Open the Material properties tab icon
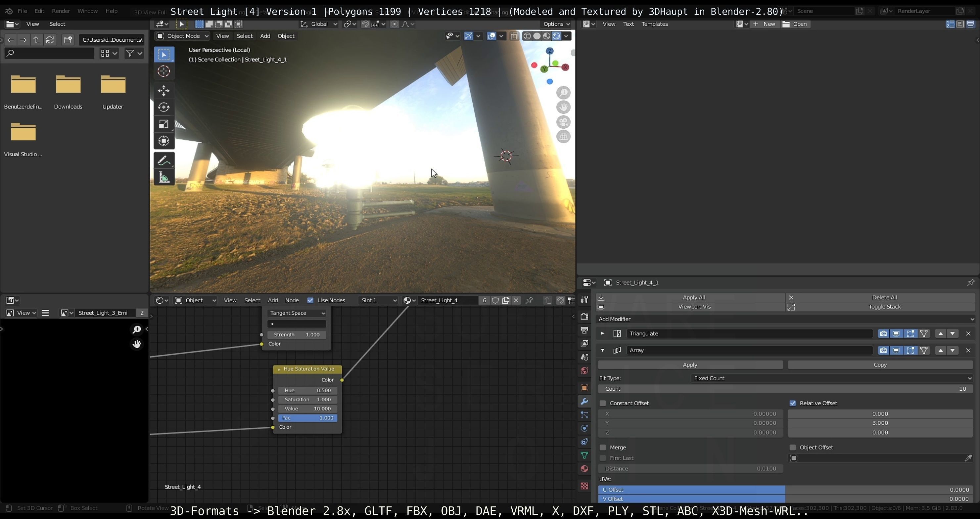 pos(584,469)
